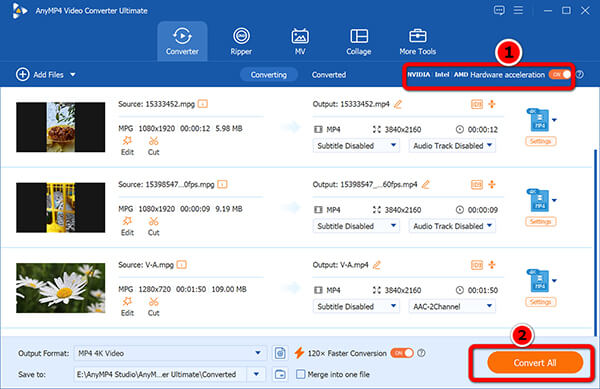
Task: Click MP4 format icon for V-A.mp4
Action: click(539, 281)
